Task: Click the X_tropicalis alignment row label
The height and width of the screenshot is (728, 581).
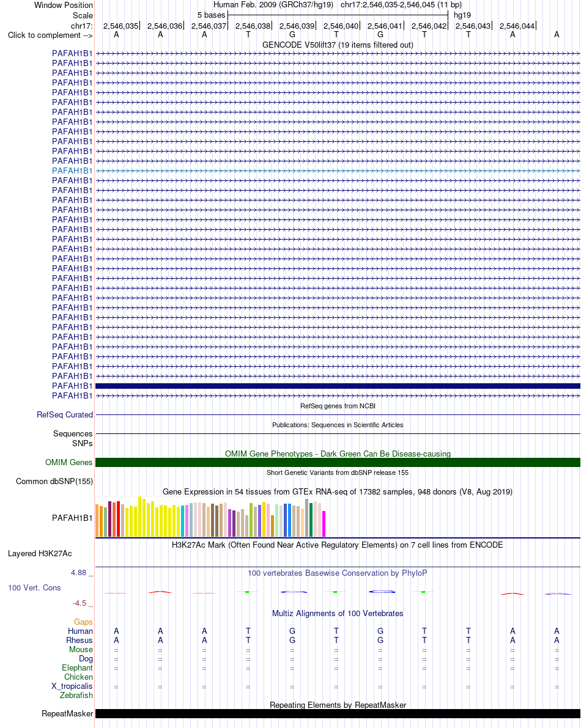Action: click(x=72, y=686)
